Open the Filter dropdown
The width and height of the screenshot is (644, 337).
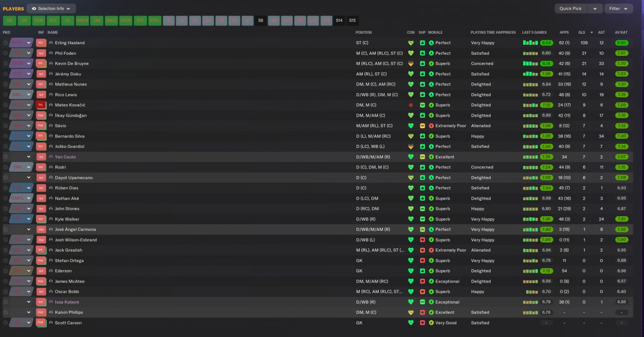coord(619,9)
